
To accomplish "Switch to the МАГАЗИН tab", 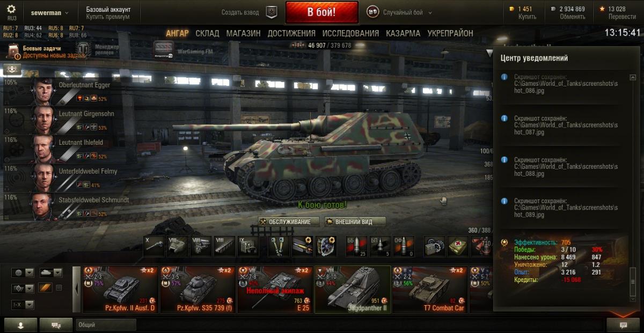I will (243, 33).
